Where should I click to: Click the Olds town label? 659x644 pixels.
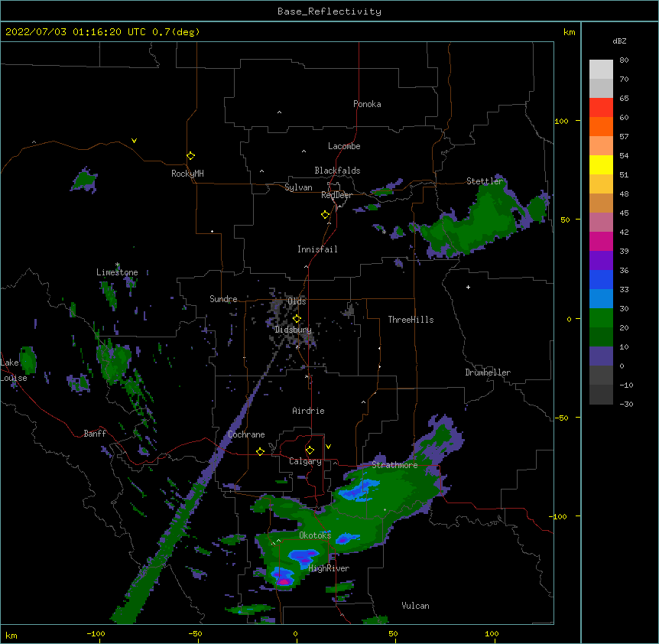(x=297, y=301)
